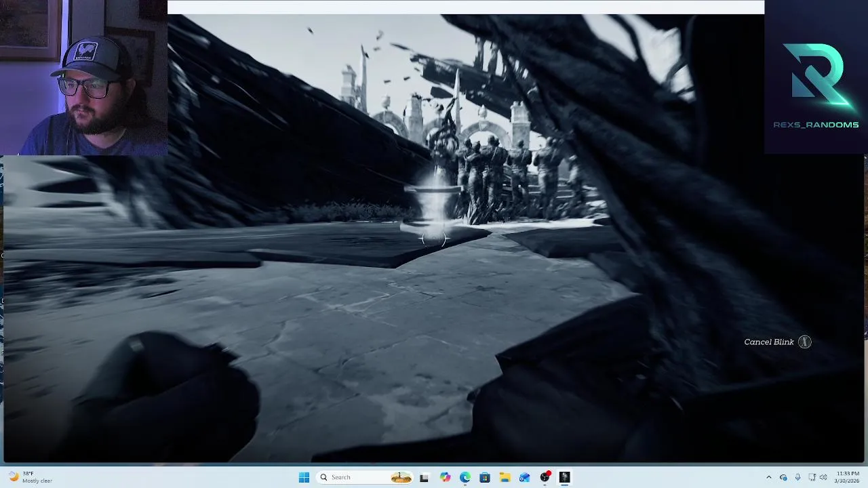
Task: Click the Cancel Blink prompt
Action: (777, 342)
